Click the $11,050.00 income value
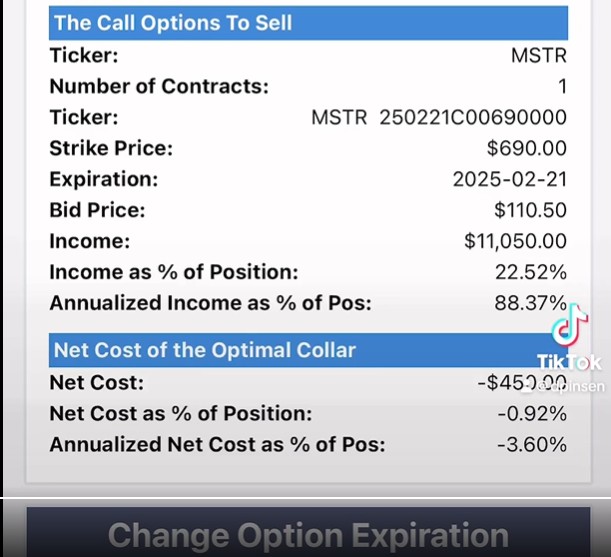The width and height of the screenshot is (611, 557). click(x=515, y=241)
